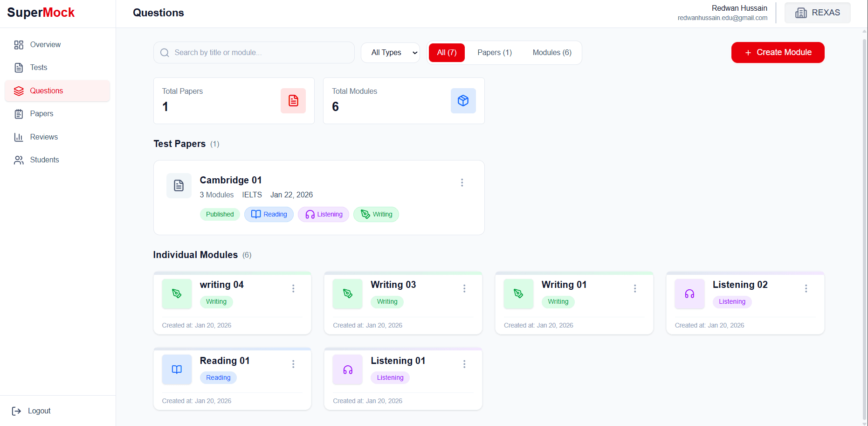
Task: Click the Reading tag on Cambridge 01
Action: pos(269,214)
